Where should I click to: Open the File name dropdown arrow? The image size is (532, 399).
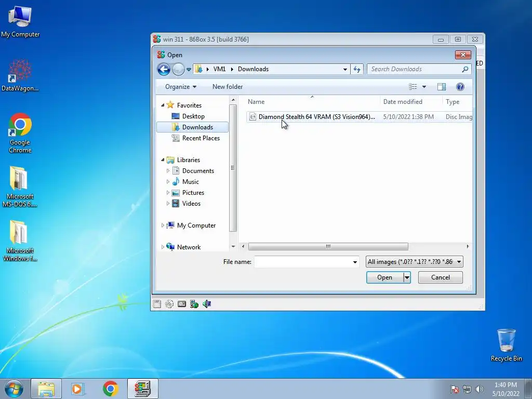tap(355, 262)
